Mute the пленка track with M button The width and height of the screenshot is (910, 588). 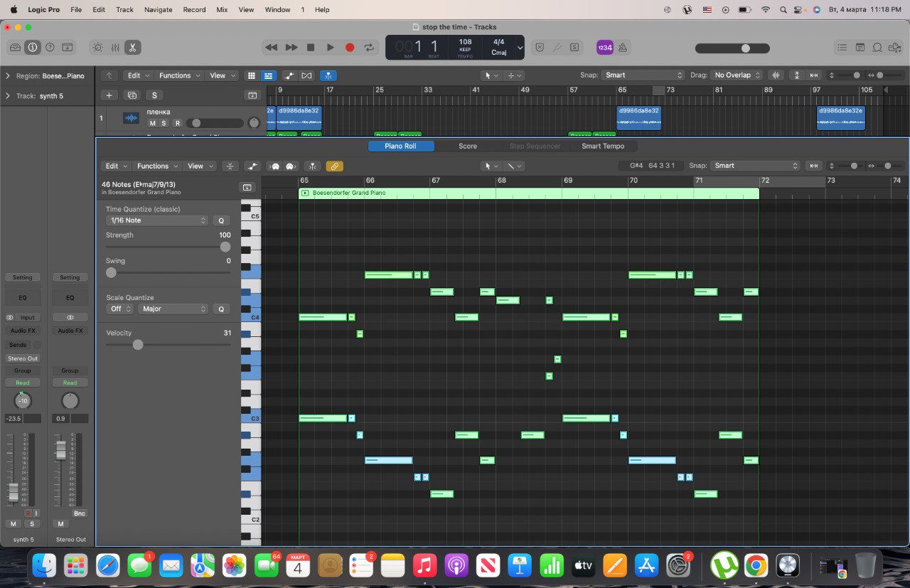pyautogui.click(x=152, y=123)
